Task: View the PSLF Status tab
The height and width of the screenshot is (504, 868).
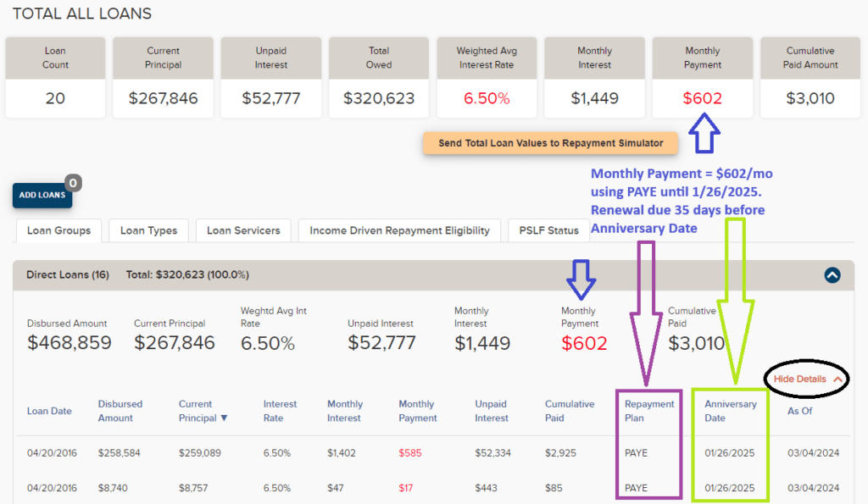Action: [548, 230]
